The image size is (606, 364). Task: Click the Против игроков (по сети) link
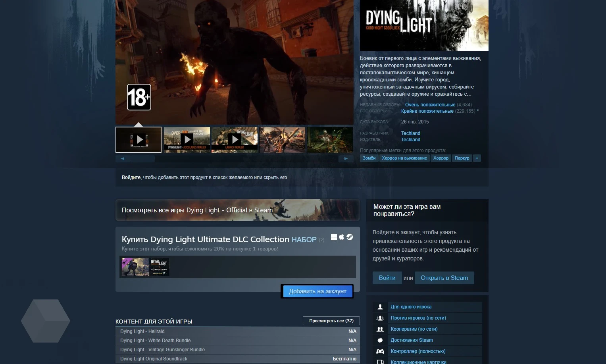(x=418, y=318)
